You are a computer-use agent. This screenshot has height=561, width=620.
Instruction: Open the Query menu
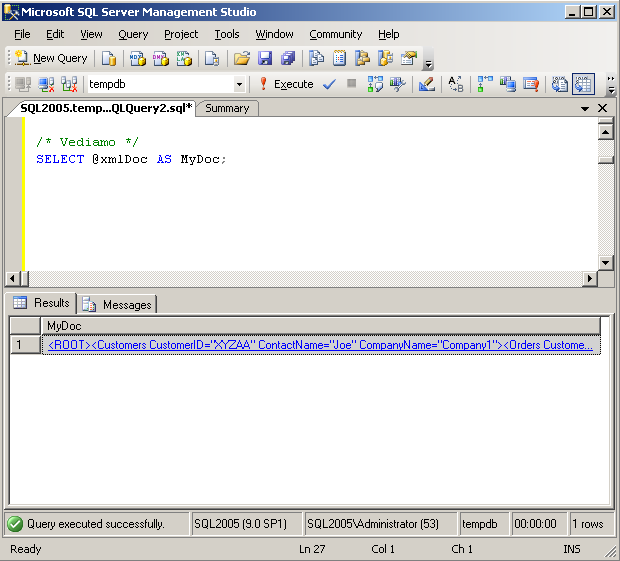[133, 34]
